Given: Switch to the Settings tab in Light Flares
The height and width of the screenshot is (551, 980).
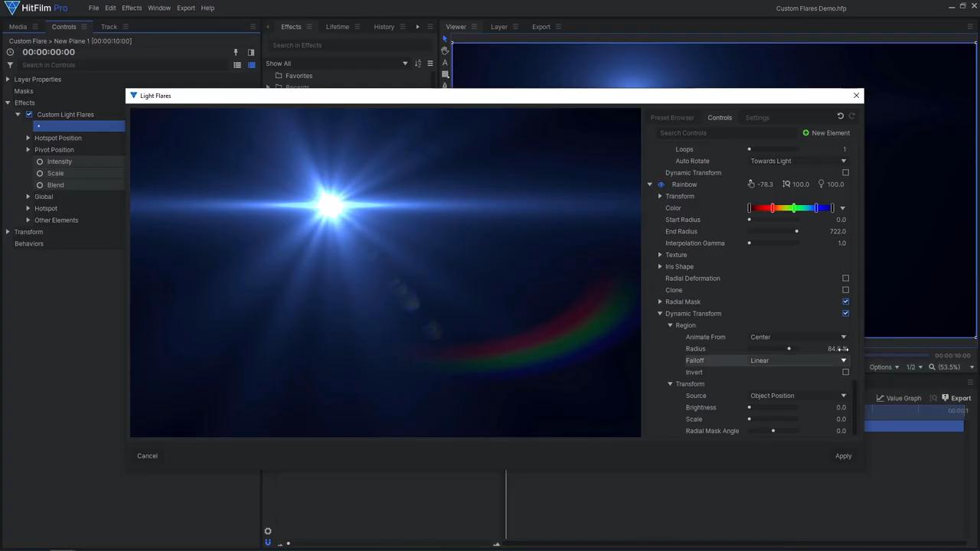Looking at the screenshot, I should click(757, 118).
